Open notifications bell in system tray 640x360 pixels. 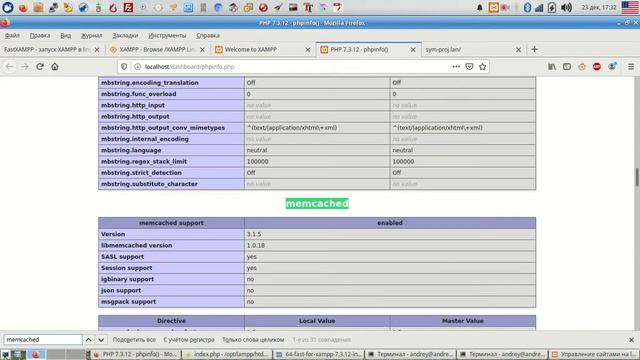[x=480, y=7]
